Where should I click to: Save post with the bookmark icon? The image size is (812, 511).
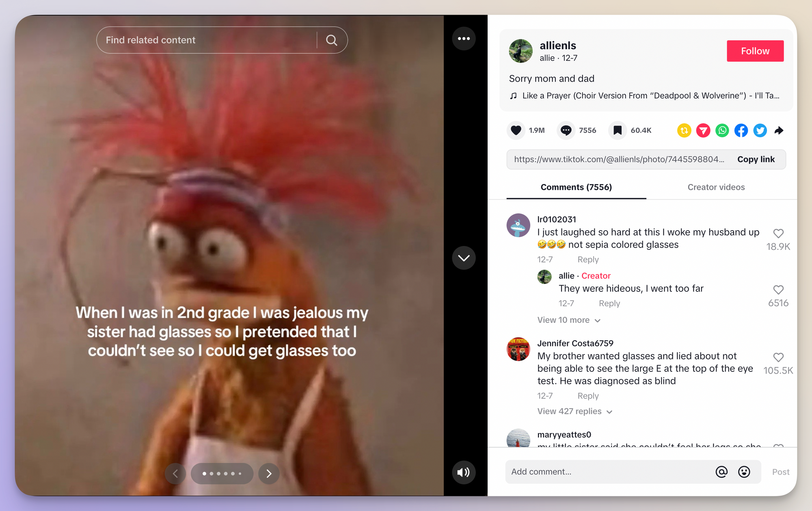(x=618, y=130)
